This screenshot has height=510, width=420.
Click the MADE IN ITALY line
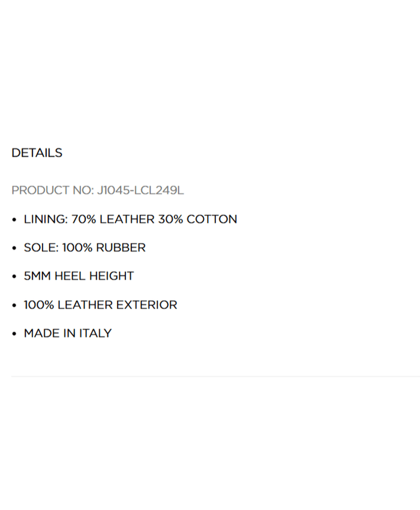68,334
